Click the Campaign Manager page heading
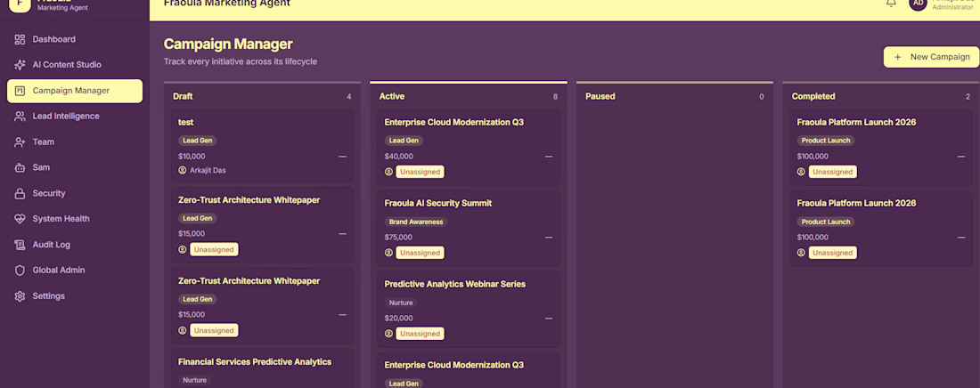 coord(228,44)
